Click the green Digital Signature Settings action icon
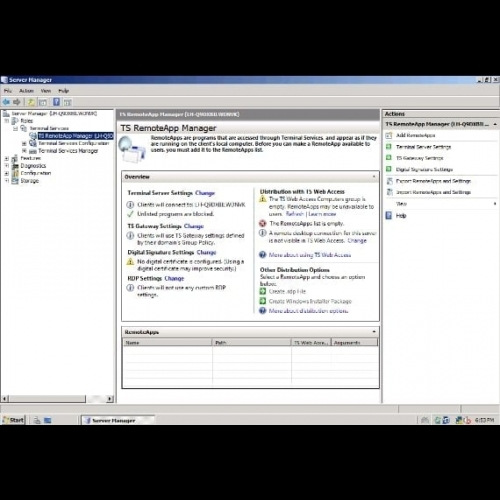500x500 pixels. (389, 169)
